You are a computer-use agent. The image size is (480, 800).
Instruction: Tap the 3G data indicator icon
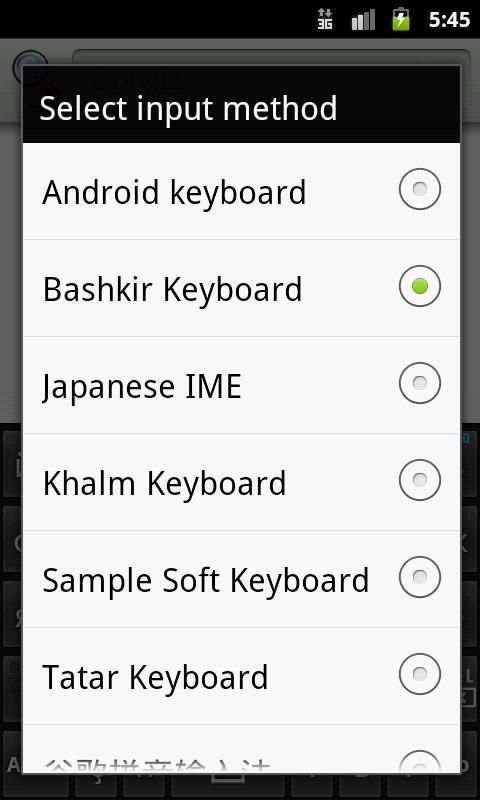[x=324, y=19]
